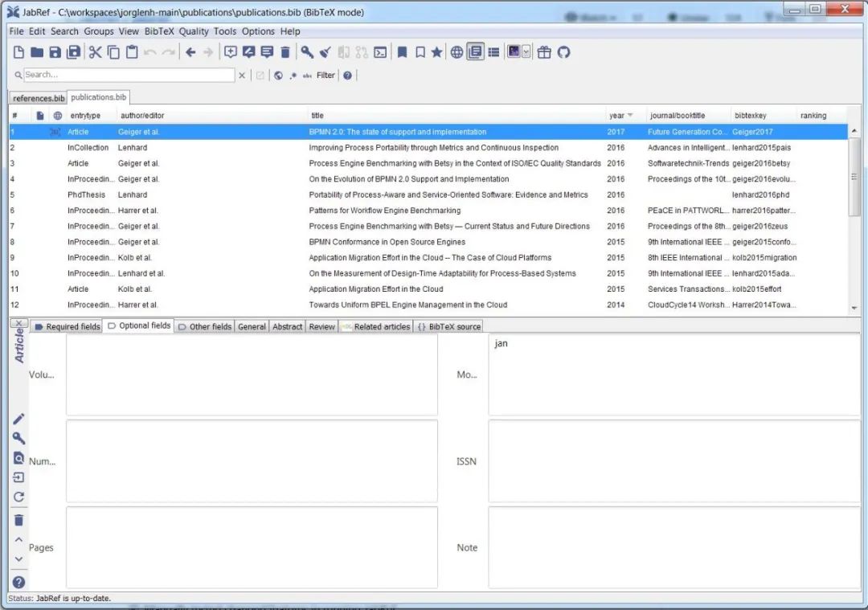
Task: Open the File menu
Action: 16,31
